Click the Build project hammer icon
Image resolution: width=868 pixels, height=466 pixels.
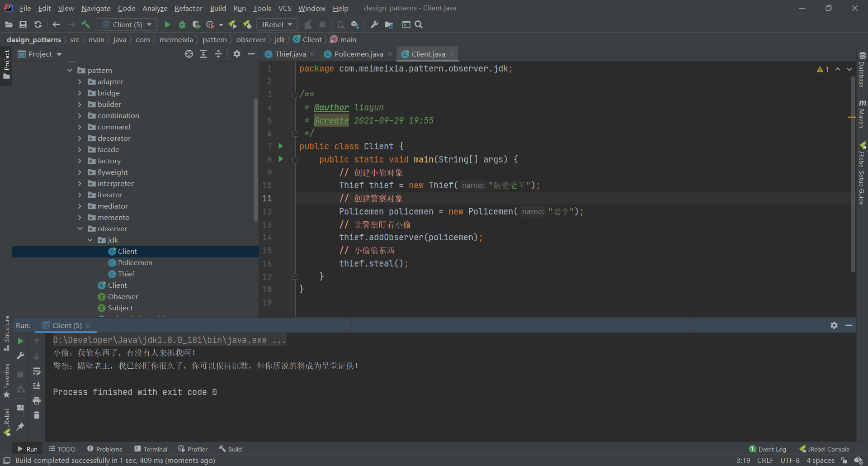pyautogui.click(x=85, y=24)
